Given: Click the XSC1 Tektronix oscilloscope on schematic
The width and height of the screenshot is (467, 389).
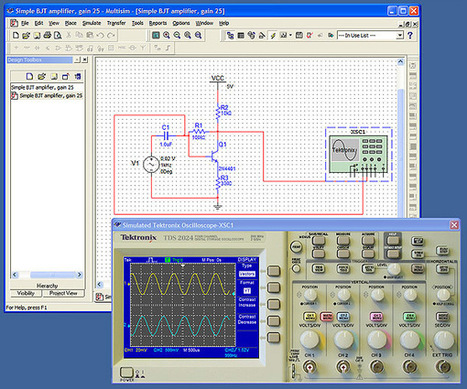Looking at the screenshot, I should pyautogui.click(x=358, y=155).
